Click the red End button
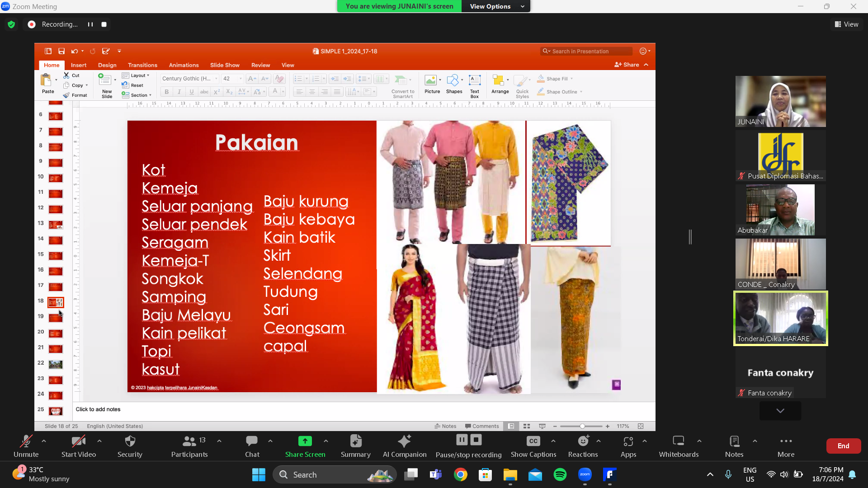The width and height of the screenshot is (868, 488). 843,446
